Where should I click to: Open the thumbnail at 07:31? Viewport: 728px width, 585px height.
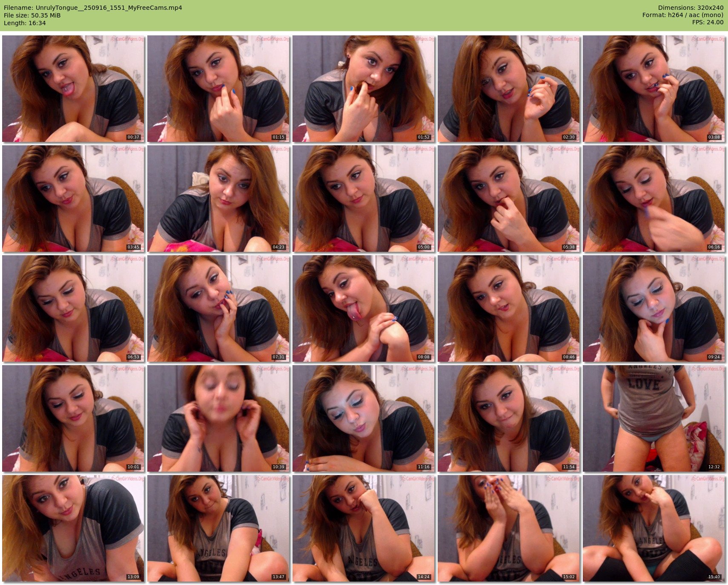[218, 308]
